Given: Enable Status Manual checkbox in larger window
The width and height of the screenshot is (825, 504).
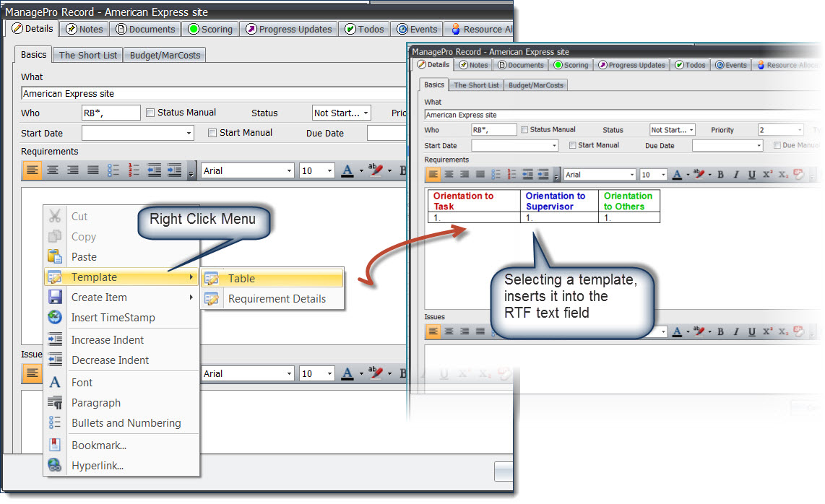Looking at the screenshot, I should point(150,113).
